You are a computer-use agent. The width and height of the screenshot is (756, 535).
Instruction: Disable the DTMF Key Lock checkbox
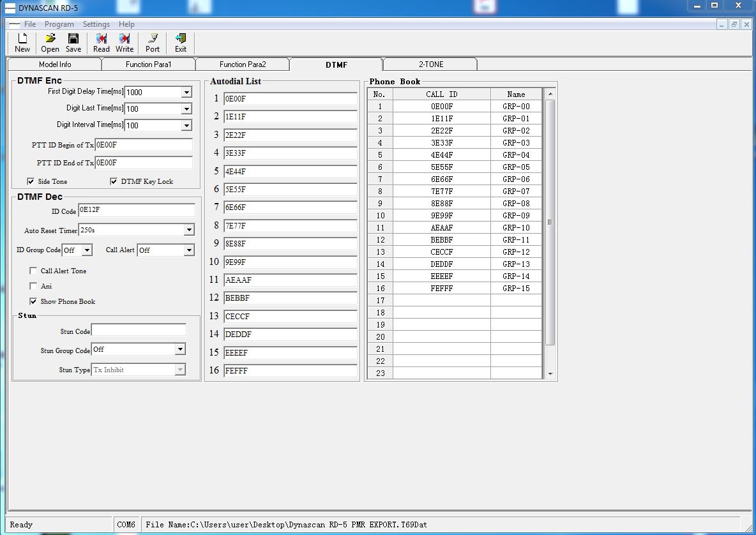coord(114,181)
